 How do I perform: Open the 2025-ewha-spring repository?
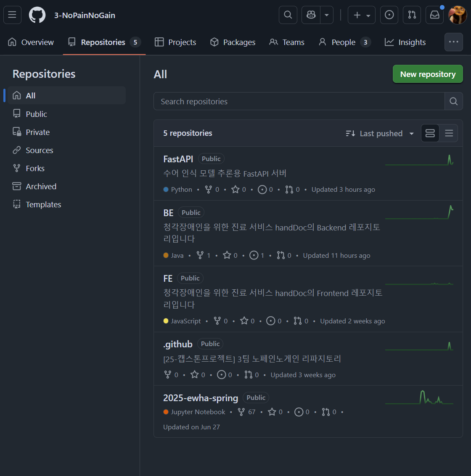(x=201, y=398)
